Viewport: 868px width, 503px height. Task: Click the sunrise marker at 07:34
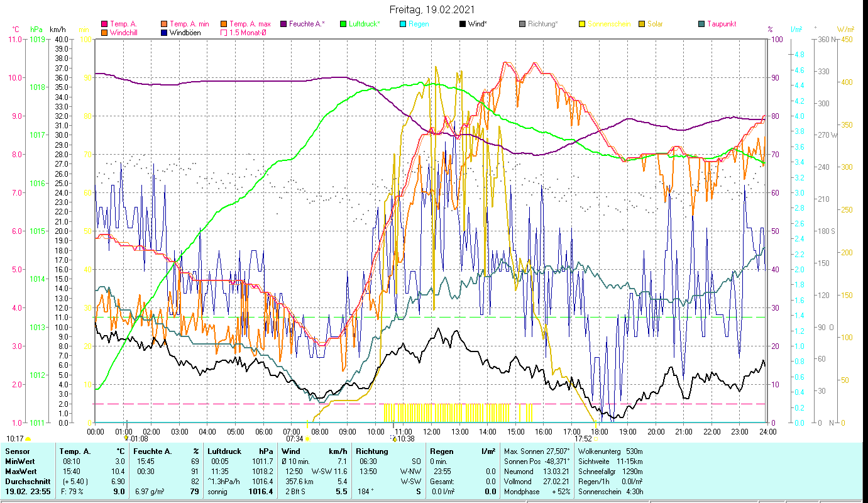pyautogui.click(x=308, y=438)
